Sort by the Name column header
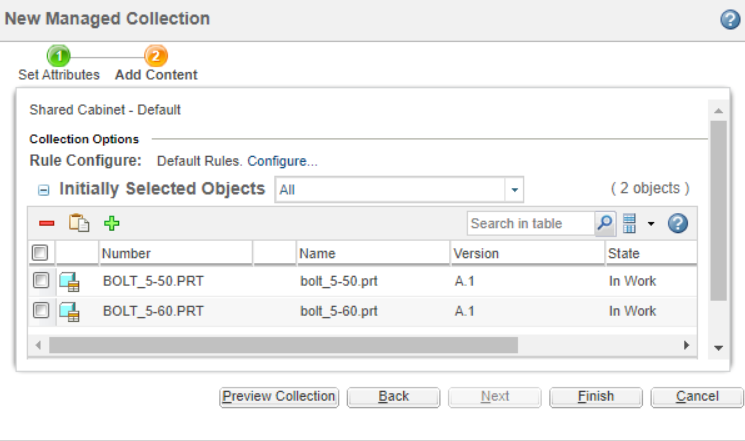745x441 pixels. [317, 253]
